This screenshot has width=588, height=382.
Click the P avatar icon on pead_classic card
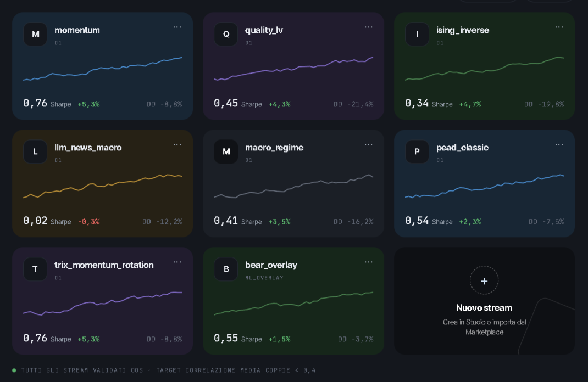[417, 151]
